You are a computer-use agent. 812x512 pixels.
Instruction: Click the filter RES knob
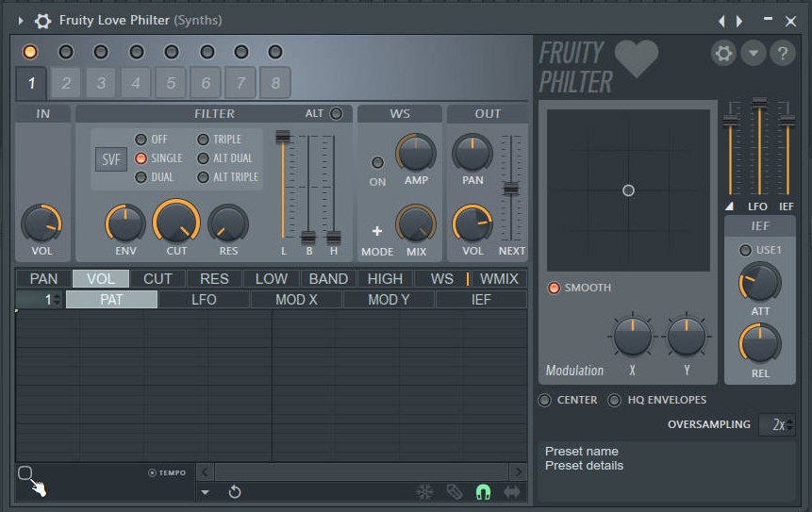pyautogui.click(x=228, y=223)
